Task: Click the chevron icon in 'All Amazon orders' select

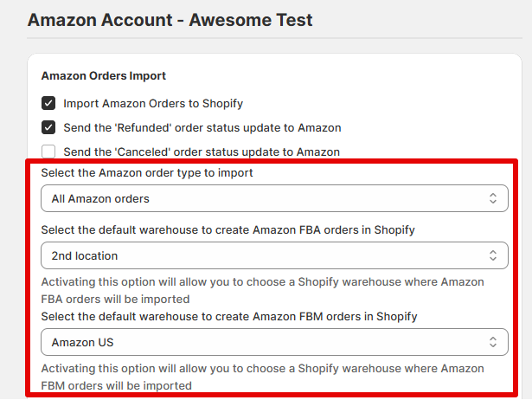Action: (x=492, y=198)
